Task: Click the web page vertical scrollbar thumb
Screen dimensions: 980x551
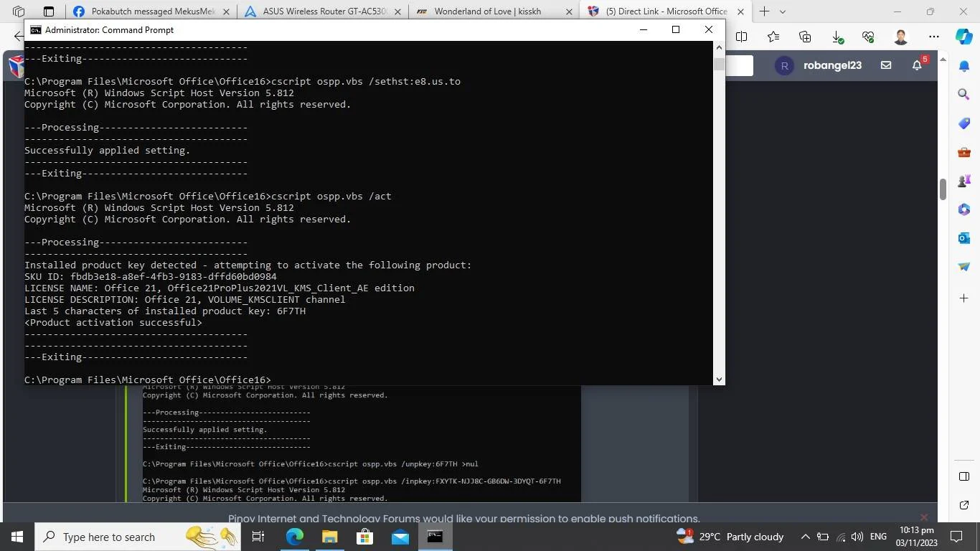Action: [x=943, y=189]
